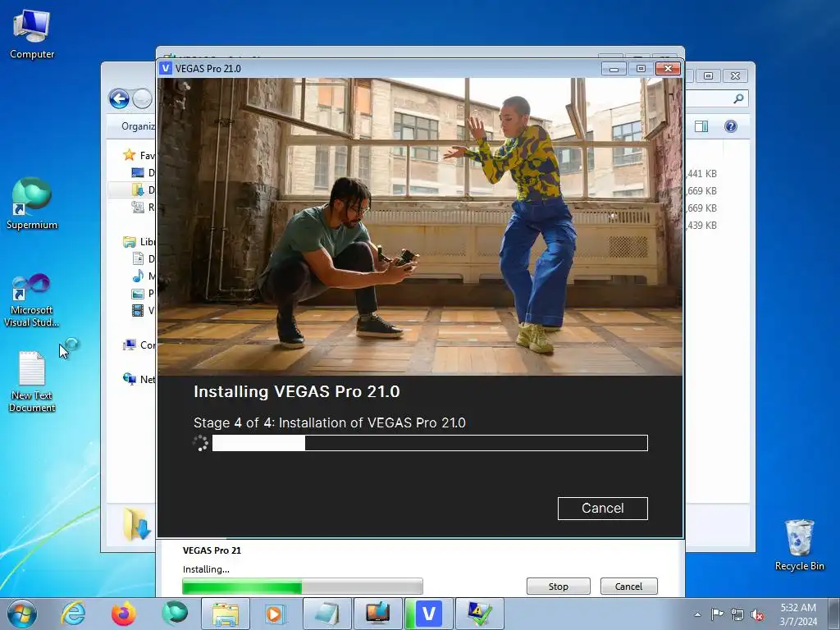Image resolution: width=840 pixels, height=630 pixels.
Task: Select Network in the Explorer navigation pane
Action: pos(138,379)
